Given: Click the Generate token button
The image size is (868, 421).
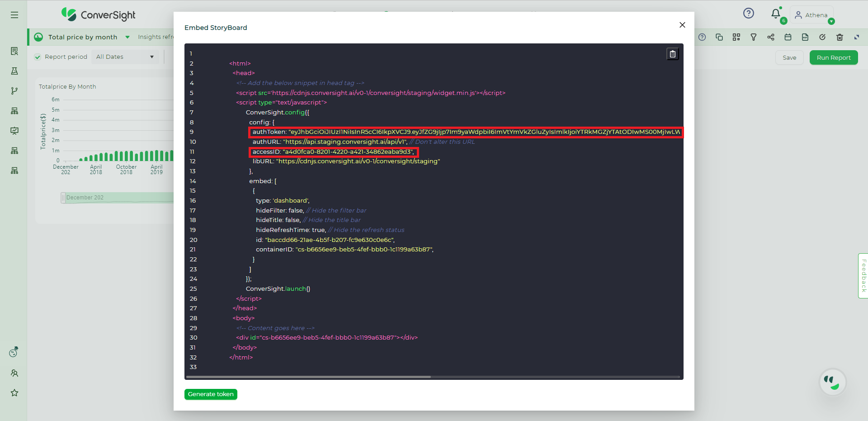Looking at the screenshot, I should coord(211,394).
